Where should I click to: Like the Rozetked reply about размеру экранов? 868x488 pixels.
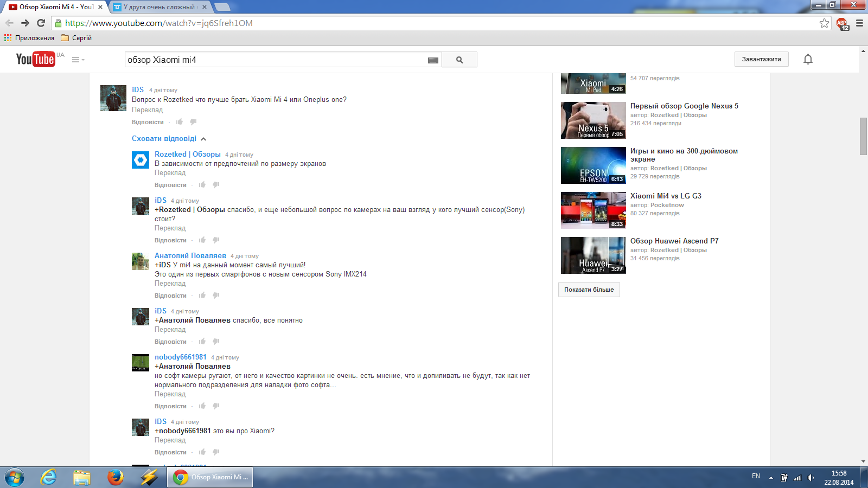(x=202, y=185)
